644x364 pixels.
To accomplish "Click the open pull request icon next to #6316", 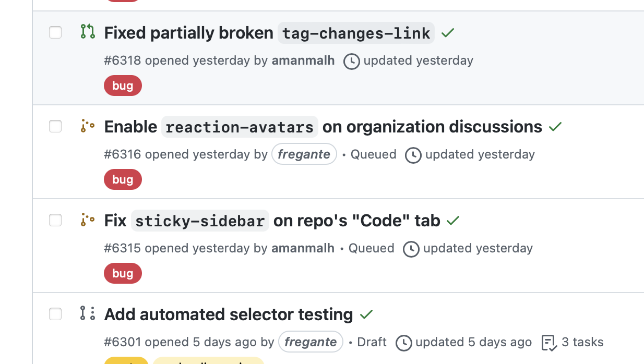I will pyautogui.click(x=88, y=126).
